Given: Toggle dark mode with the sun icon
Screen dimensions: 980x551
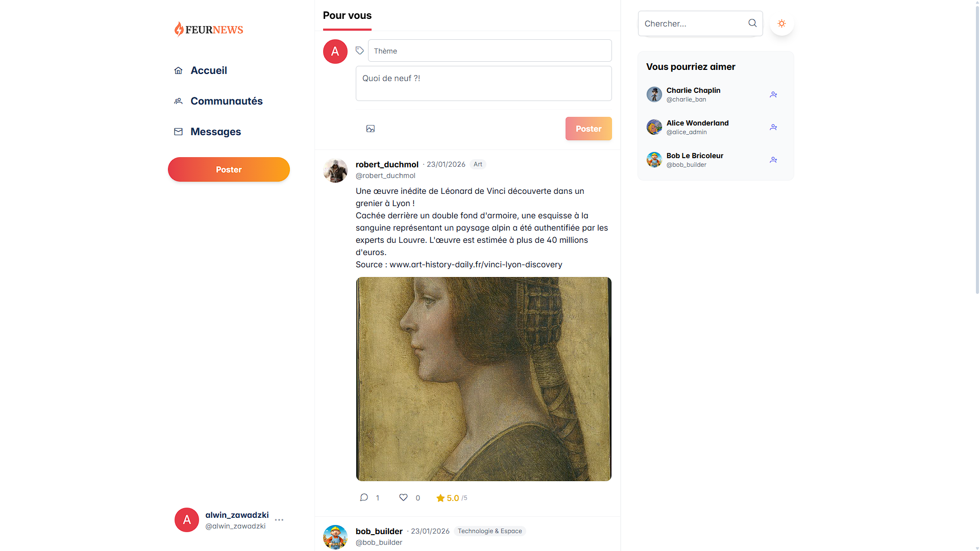Looking at the screenshot, I should [781, 23].
